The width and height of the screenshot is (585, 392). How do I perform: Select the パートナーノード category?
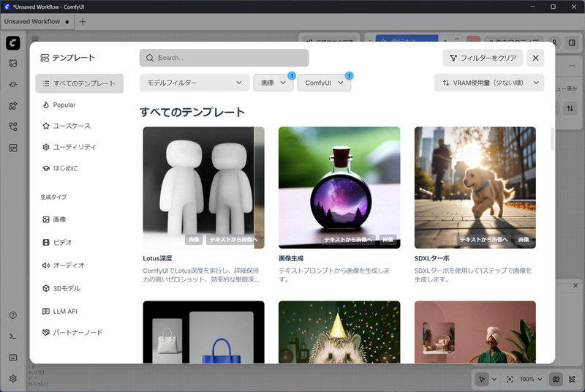pyautogui.click(x=80, y=332)
